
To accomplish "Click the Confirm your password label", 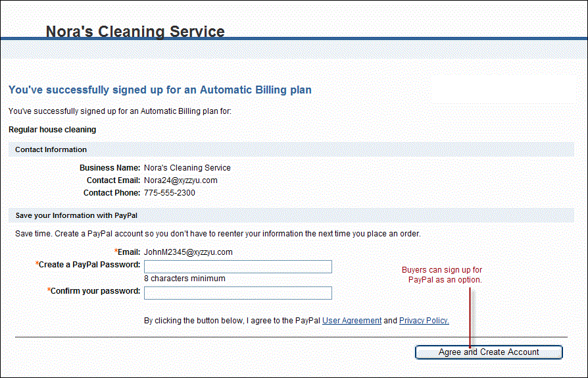I will [x=95, y=291].
